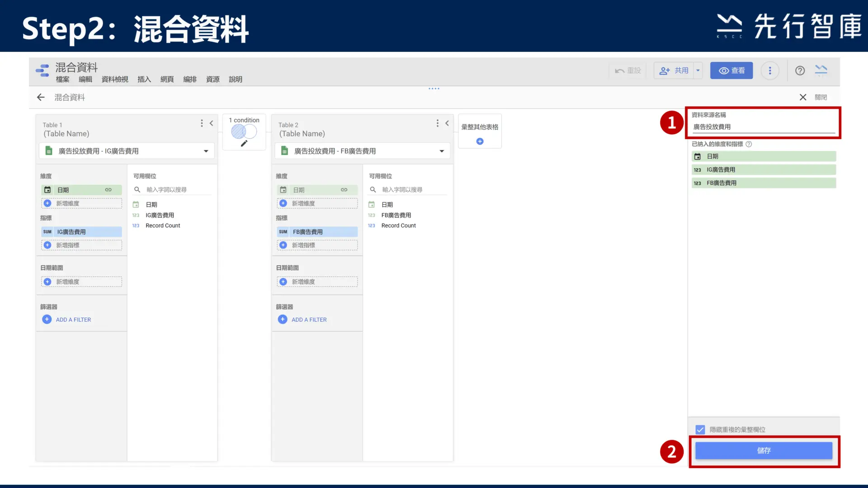Click the 關閉 close X icon

coord(803,97)
